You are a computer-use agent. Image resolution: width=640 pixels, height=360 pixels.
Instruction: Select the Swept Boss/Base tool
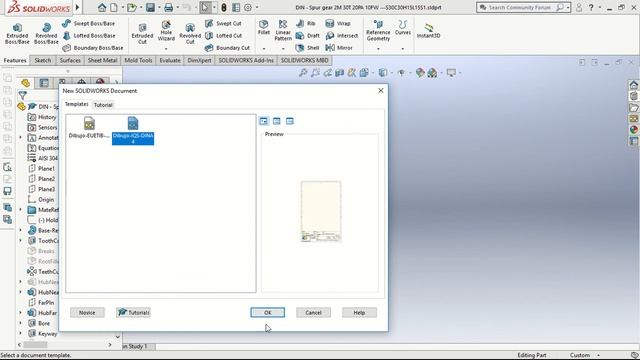point(89,24)
